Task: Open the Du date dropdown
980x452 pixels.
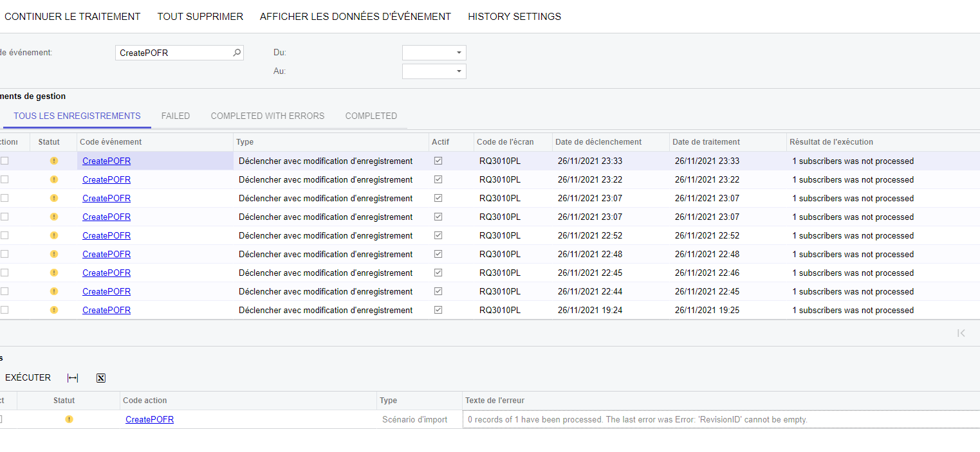Action: [x=459, y=53]
